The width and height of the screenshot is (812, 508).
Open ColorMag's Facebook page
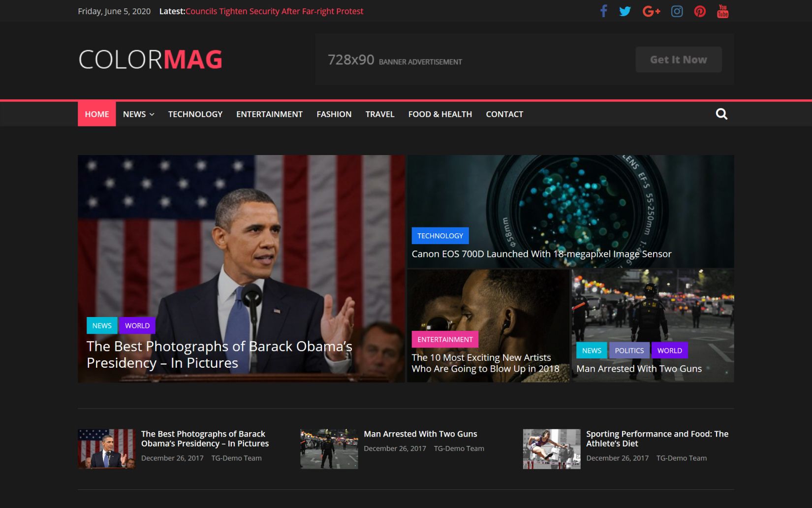603,11
